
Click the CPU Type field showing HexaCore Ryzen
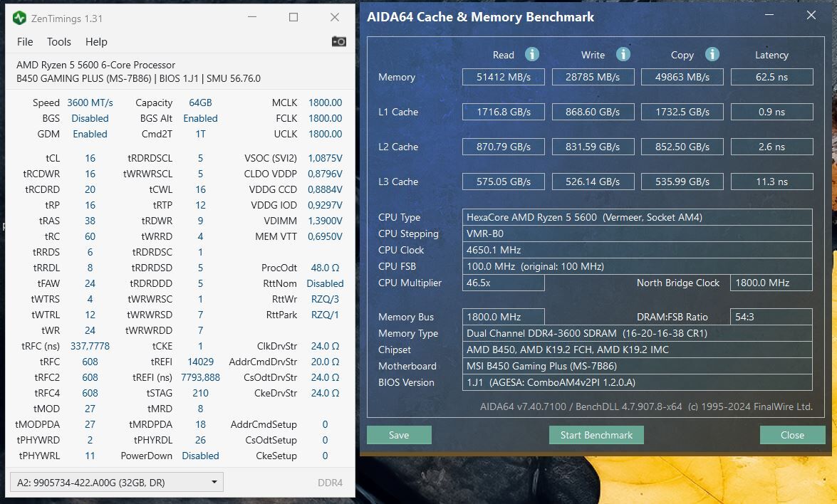coord(638,217)
